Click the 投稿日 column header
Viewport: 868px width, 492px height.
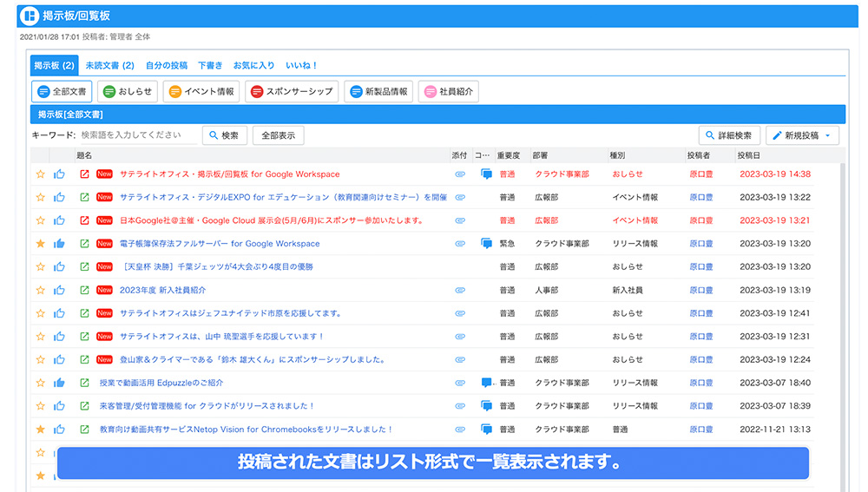coord(748,155)
